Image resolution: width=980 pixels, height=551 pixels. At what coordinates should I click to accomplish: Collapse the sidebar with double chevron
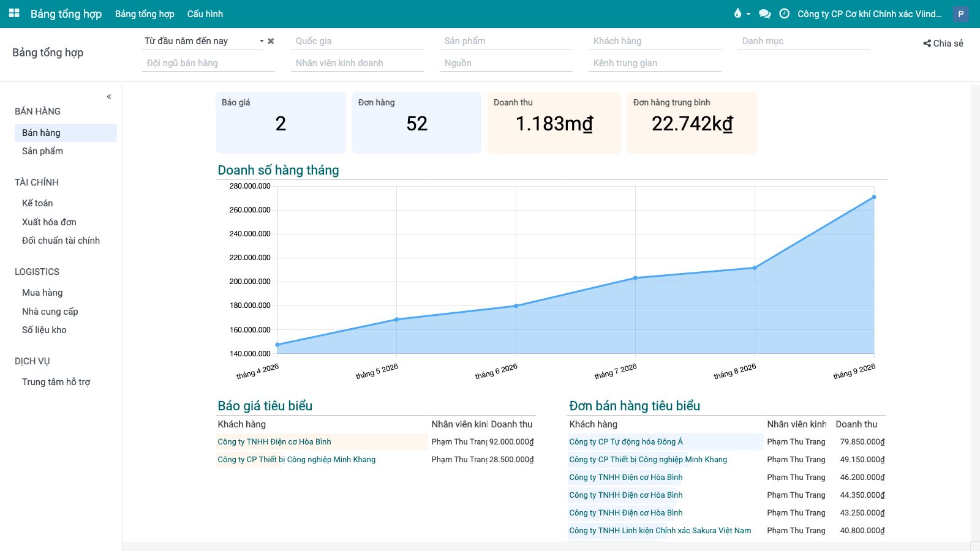point(109,96)
